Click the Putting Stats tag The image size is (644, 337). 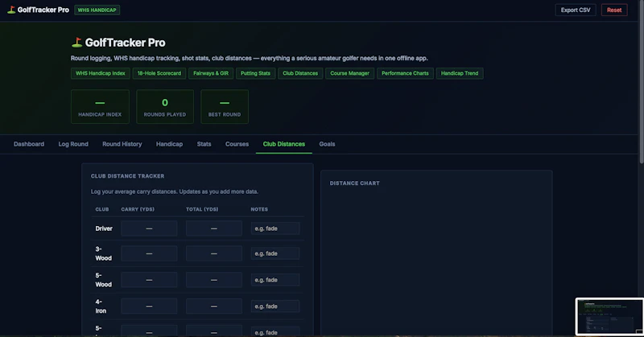click(x=255, y=73)
